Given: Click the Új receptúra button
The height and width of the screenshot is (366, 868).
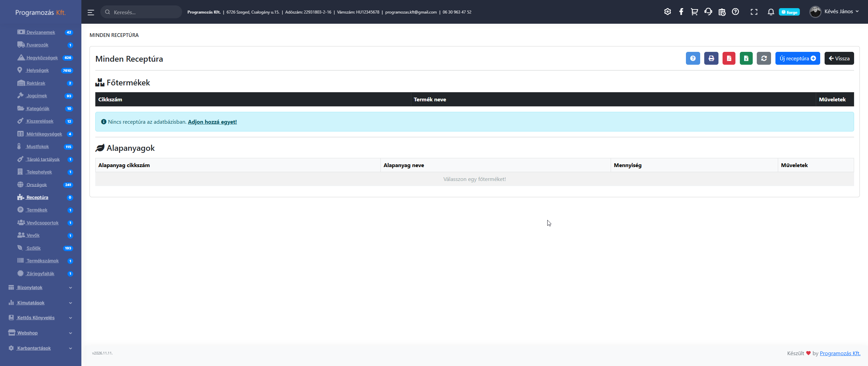Looking at the screenshot, I should click(x=797, y=58).
